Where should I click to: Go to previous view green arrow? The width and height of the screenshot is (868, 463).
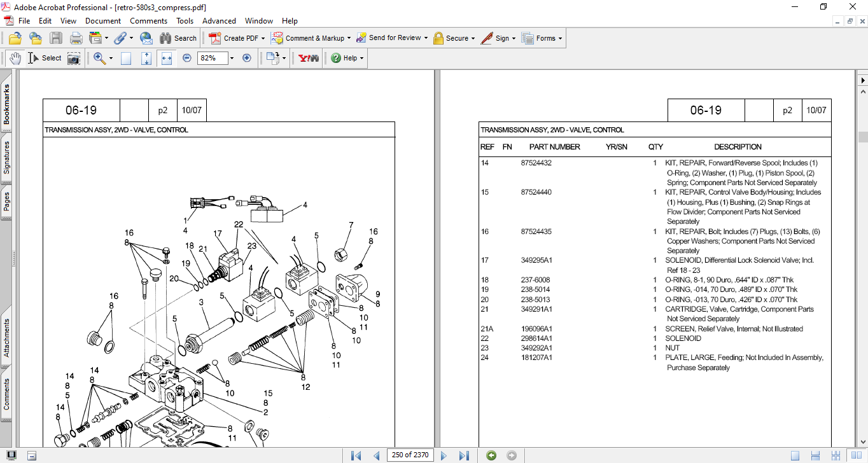point(491,455)
